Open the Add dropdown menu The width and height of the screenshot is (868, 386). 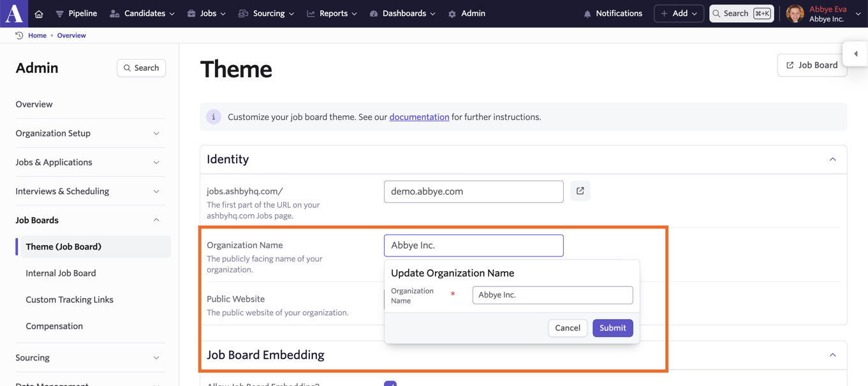(678, 13)
